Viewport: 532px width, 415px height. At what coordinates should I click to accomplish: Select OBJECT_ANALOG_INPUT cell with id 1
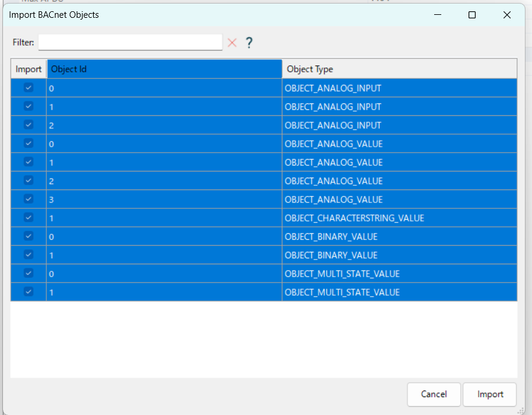point(399,107)
